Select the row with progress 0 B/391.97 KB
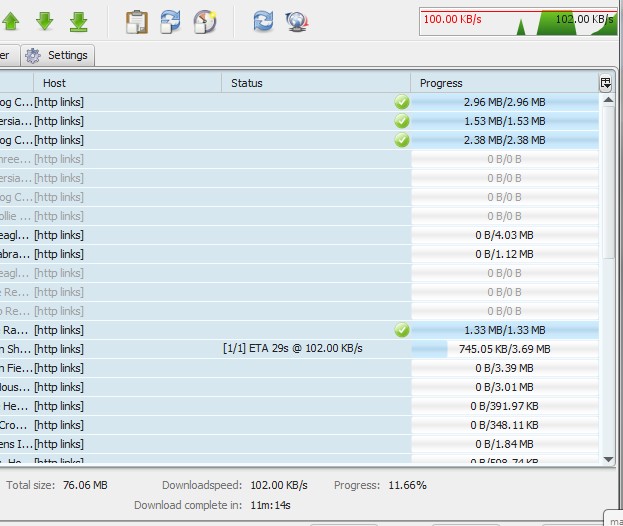623x526 pixels. 299,406
